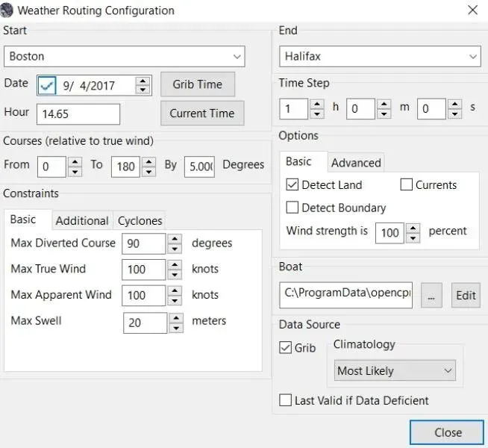Decrease the wind strength percent spinner

(413, 238)
